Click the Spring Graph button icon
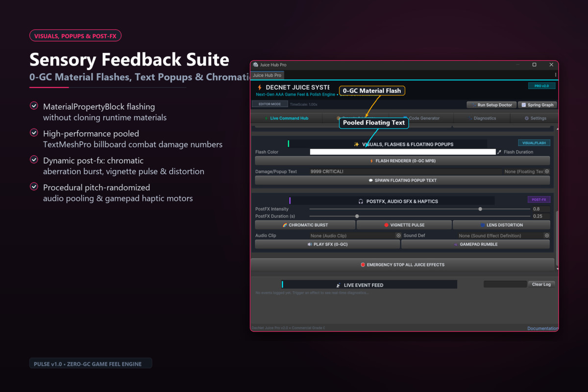 tap(524, 105)
